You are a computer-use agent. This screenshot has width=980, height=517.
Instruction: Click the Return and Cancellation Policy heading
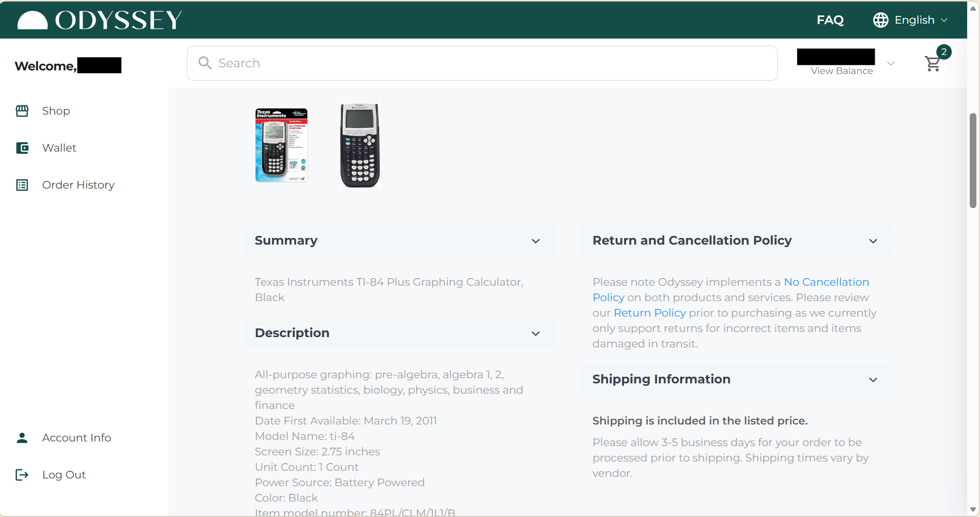[x=692, y=241]
